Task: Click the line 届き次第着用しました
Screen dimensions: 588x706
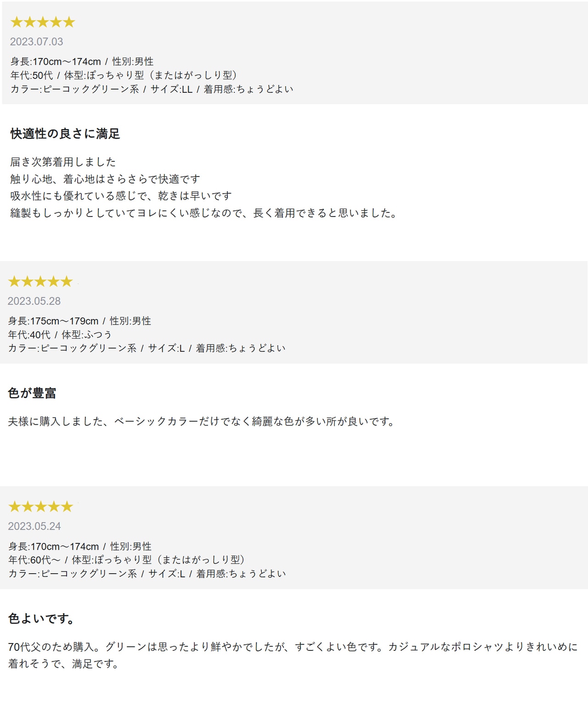Action: pyautogui.click(x=63, y=162)
